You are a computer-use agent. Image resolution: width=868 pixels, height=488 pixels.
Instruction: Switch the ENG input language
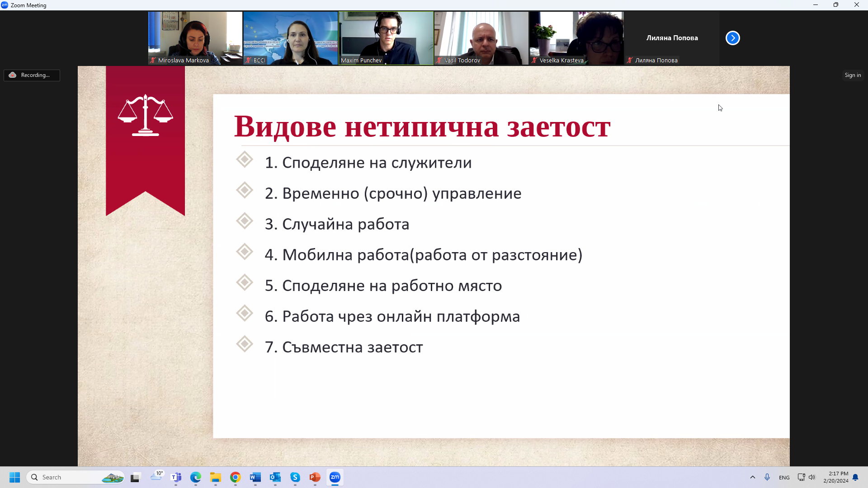tap(784, 478)
